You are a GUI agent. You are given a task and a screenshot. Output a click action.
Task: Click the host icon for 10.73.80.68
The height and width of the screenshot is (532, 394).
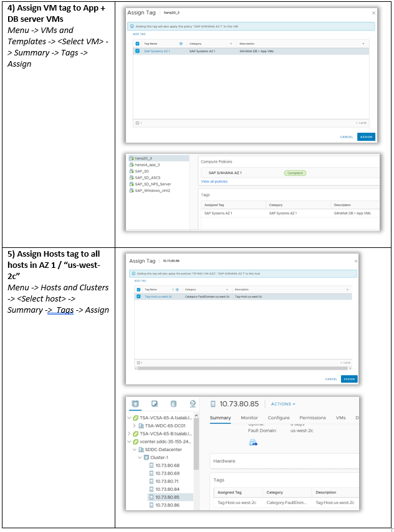click(x=151, y=465)
